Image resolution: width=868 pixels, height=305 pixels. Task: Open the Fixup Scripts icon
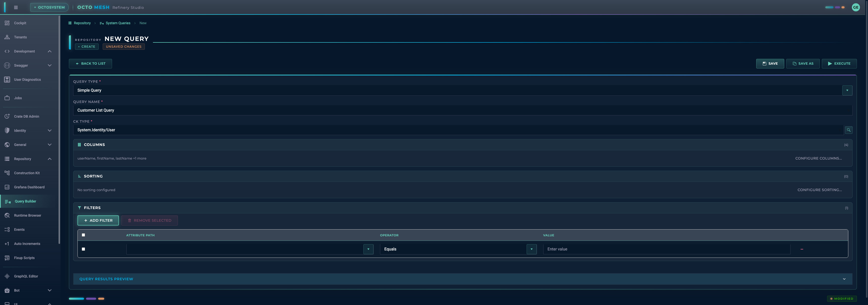click(7, 258)
